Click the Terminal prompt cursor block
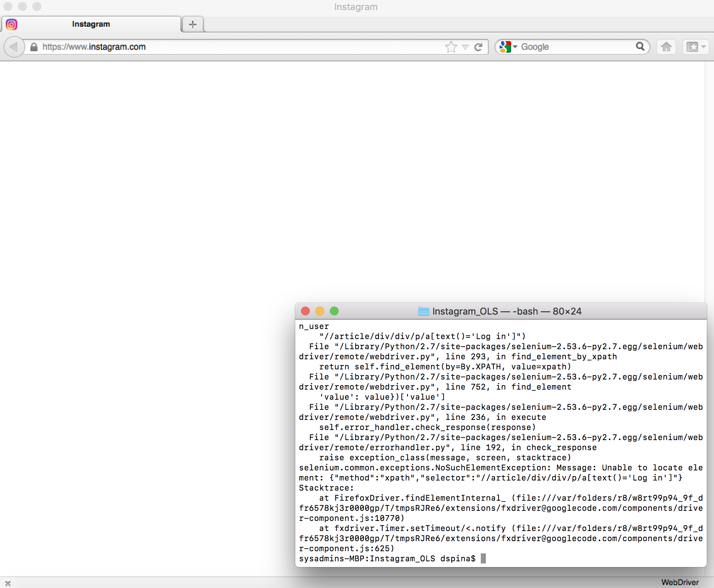This screenshot has height=588, width=714. 483,558
